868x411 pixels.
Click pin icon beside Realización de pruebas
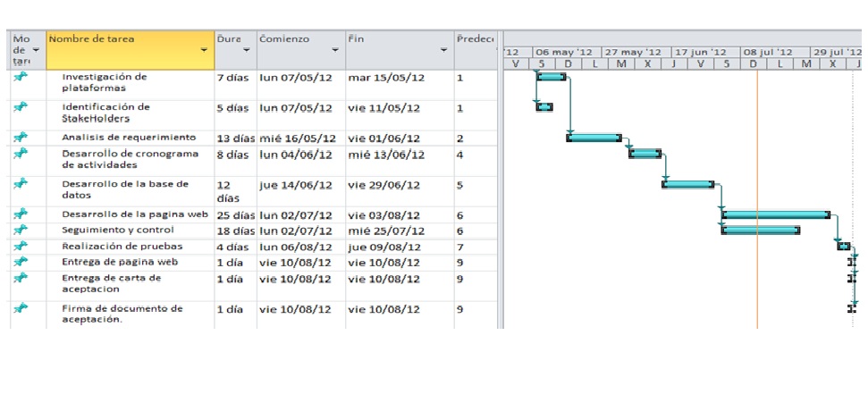[21, 247]
